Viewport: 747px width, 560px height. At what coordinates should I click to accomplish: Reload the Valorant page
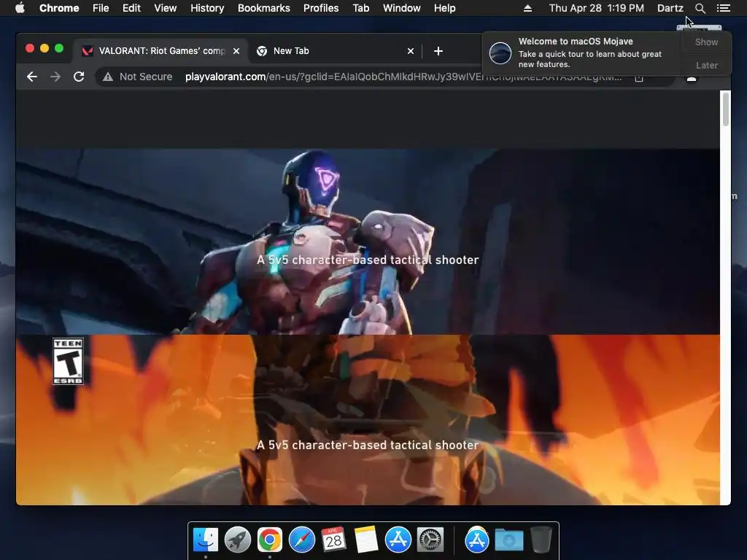coord(79,77)
